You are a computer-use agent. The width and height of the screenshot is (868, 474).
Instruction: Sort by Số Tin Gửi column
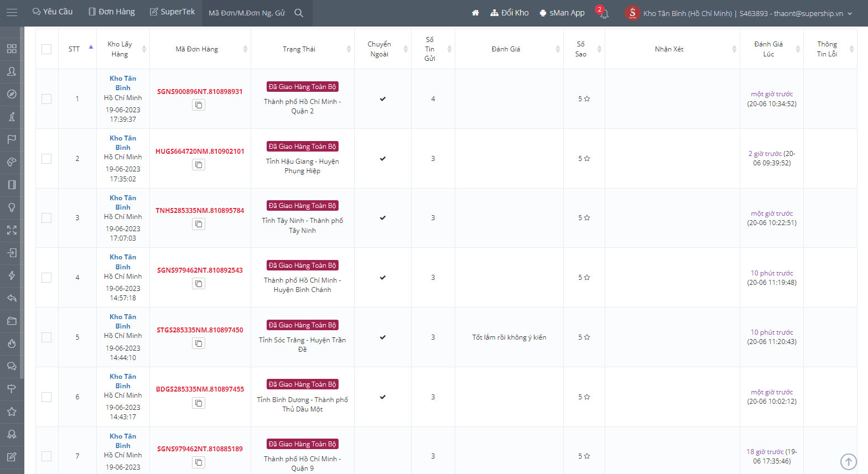(433, 49)
